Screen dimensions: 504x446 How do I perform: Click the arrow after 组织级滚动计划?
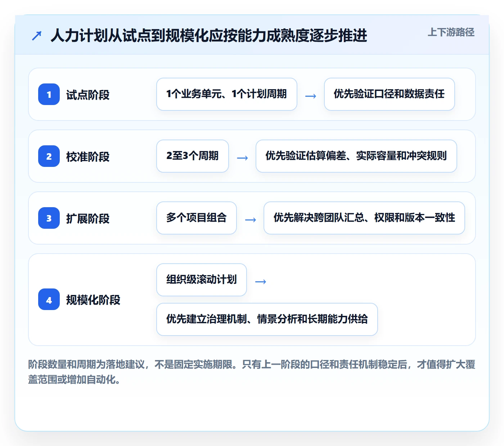pyautogui.click(x=260, y=282)
